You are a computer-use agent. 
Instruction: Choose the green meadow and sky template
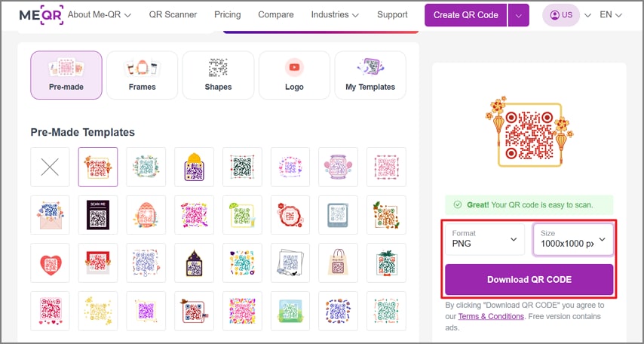point(290,311)
